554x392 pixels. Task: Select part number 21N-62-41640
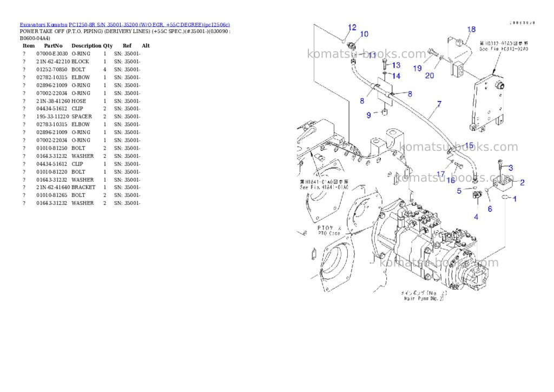53,187
